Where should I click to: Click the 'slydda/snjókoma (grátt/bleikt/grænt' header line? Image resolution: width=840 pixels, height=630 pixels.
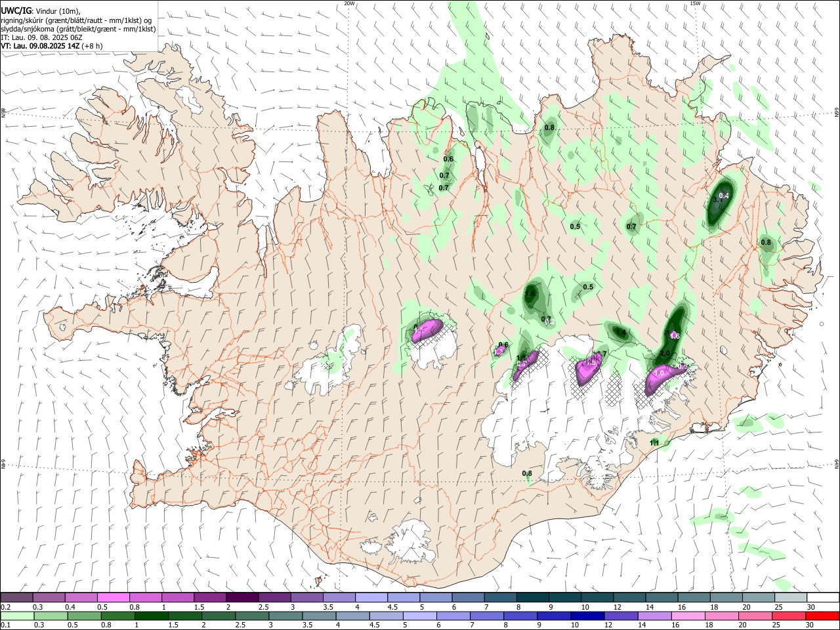coord(78,29)
